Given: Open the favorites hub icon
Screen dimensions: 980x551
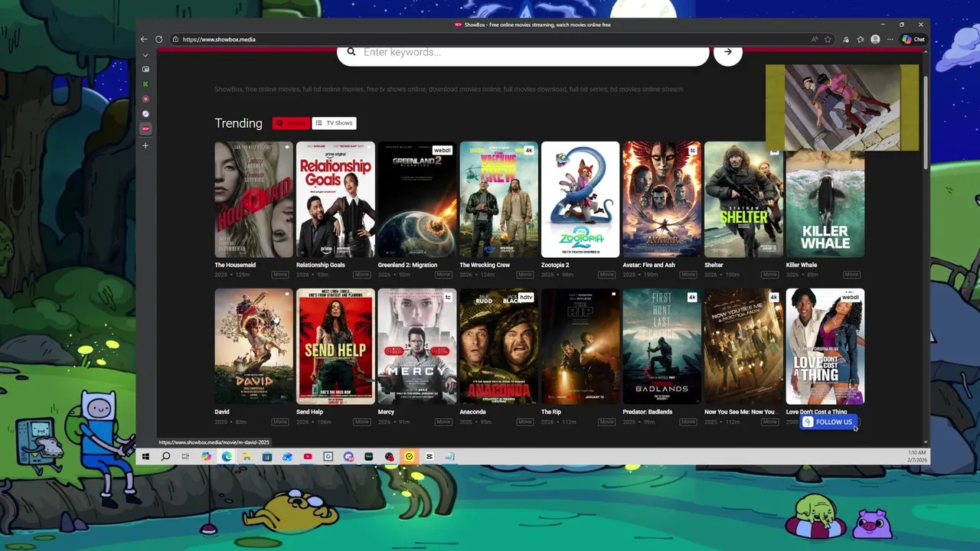Looking at the screenshot, I should tap(861, 39).
